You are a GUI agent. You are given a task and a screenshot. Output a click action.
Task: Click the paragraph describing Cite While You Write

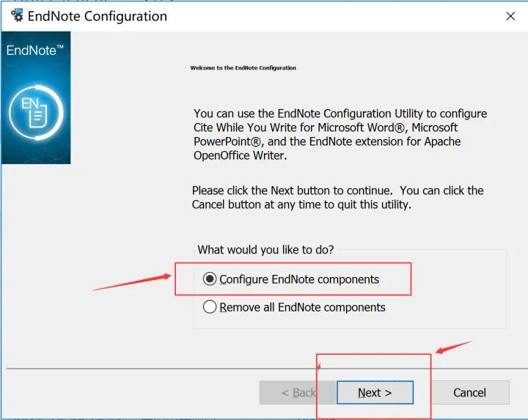[x=340, y=134]
